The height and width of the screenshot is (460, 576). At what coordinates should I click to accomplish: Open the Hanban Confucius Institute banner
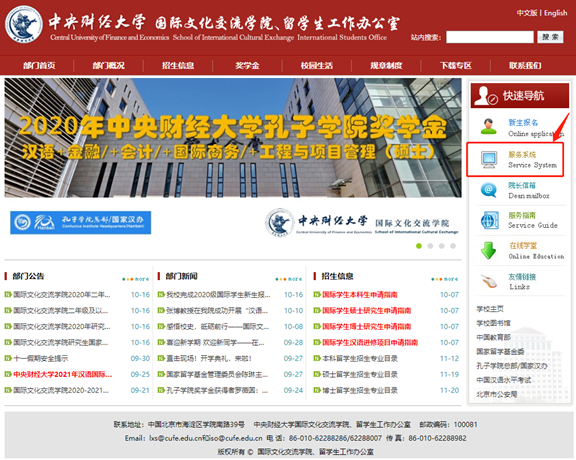(x=80, y=223)
